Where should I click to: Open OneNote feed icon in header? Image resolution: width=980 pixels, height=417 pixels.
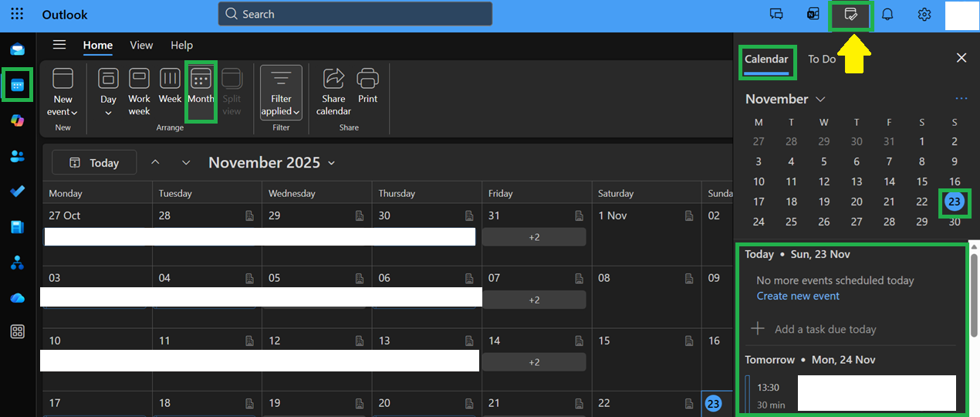coord(813,14)
